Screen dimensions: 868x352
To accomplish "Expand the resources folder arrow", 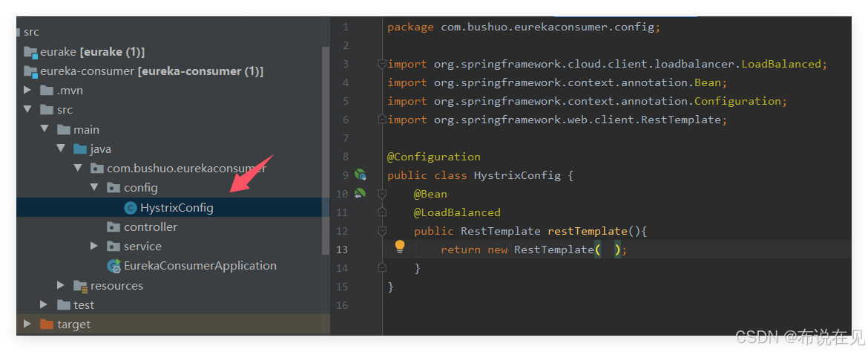I will click(61, 285).
